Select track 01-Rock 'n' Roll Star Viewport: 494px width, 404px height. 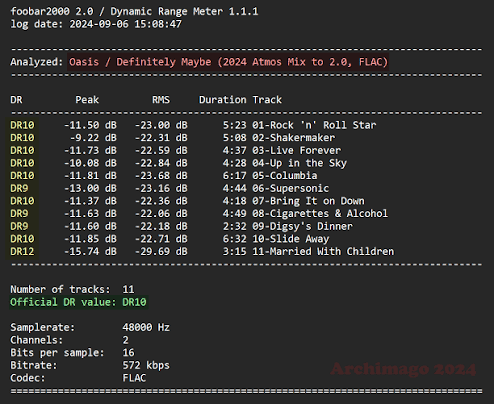coord(314,125)
